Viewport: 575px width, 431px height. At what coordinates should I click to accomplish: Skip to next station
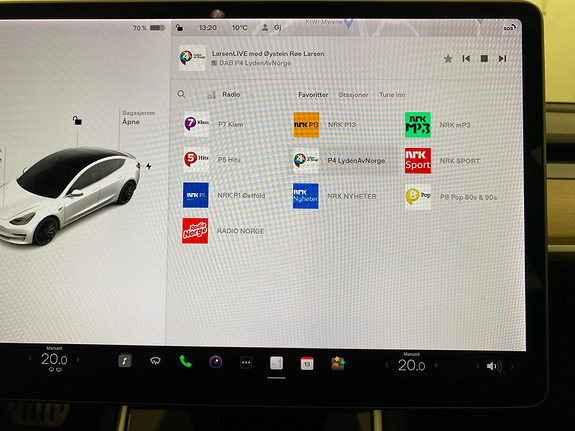coord(502,59)
